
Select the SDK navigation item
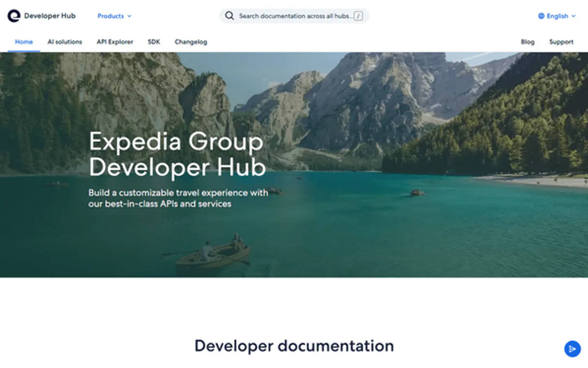click(154, 42)
